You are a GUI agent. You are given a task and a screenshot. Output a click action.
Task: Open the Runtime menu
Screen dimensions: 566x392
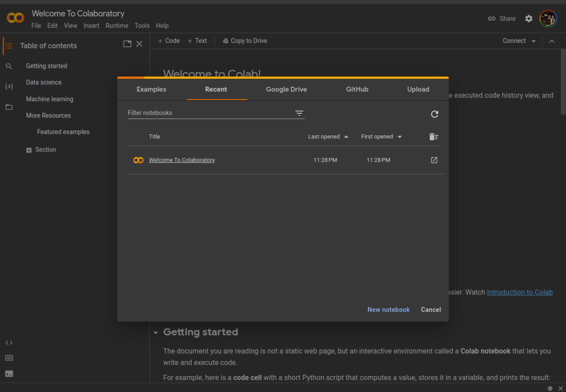click(x=117, y=25)
